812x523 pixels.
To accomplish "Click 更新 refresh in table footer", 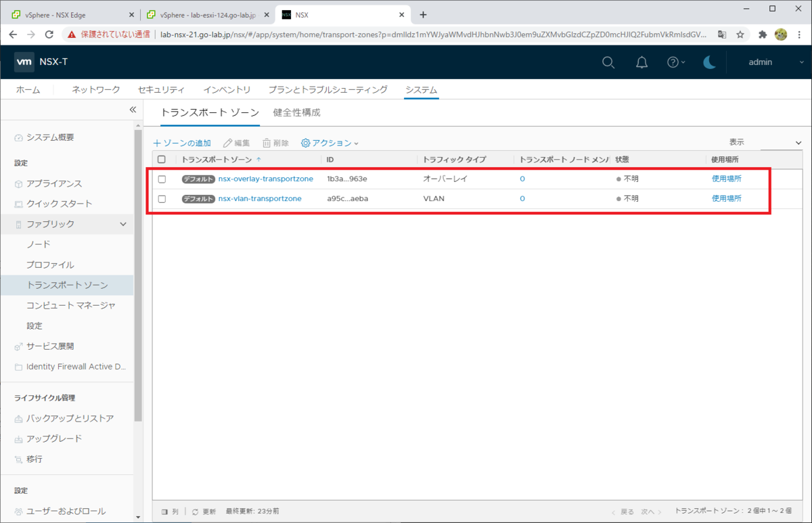I will pos(204,511).
